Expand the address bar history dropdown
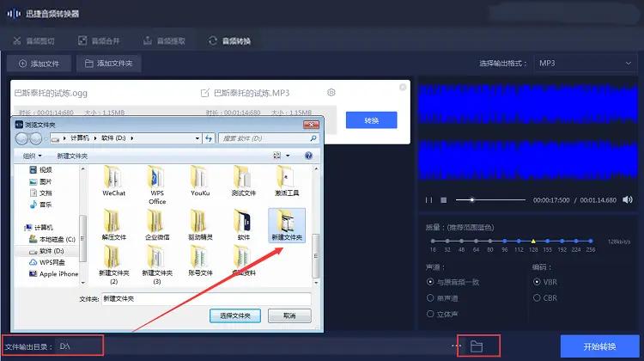Viewport: 644px width, 361px height. tap(197, 138)
